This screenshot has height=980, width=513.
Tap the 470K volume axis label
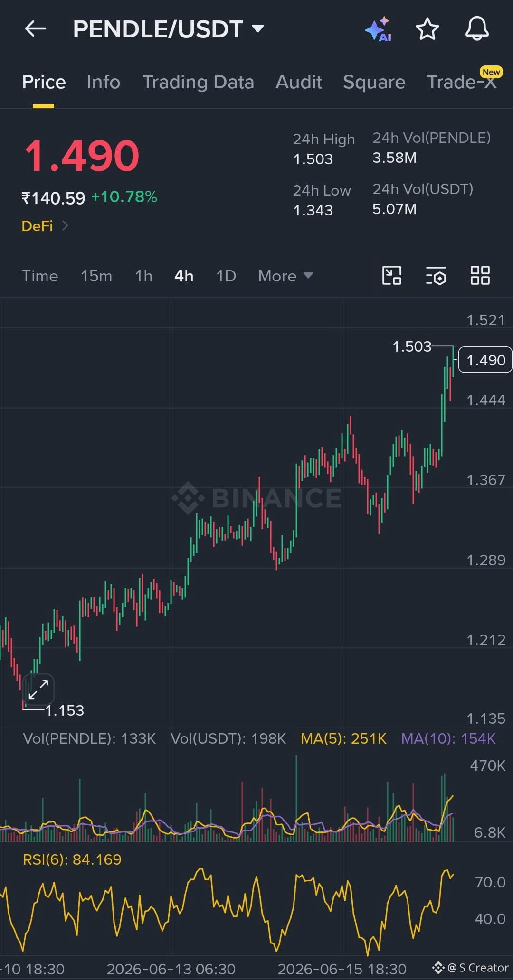click(487, 765)
